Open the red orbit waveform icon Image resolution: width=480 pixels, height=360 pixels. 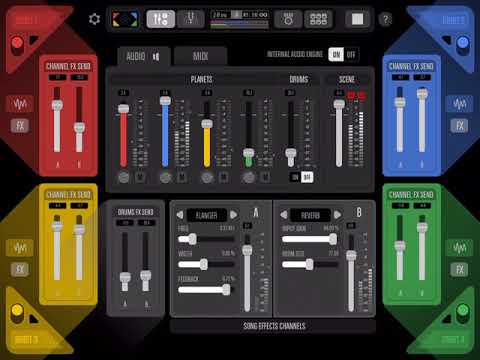click(x=20, y=104)
